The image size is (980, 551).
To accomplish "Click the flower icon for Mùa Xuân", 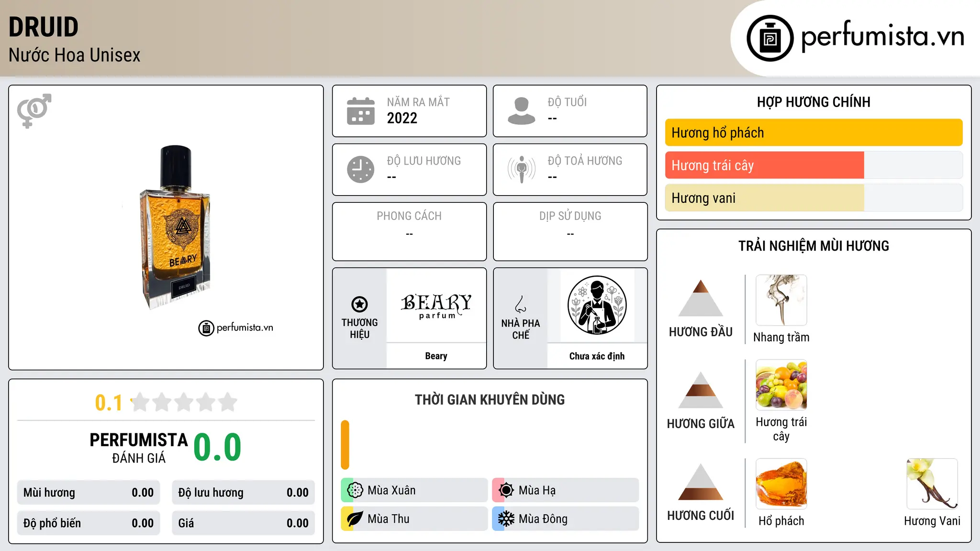I will pos(355,490).
